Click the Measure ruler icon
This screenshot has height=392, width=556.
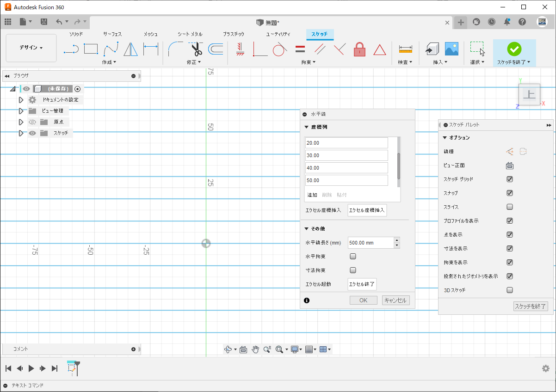coord(405,49)
